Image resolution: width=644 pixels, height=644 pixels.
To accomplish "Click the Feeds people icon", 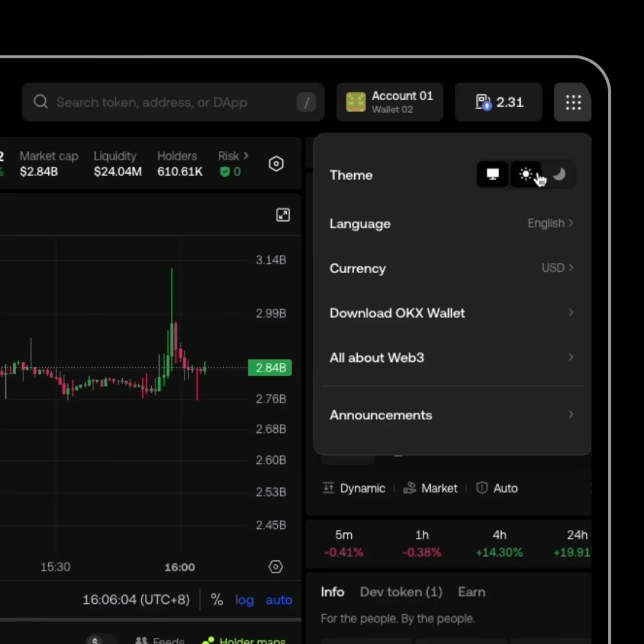I will 141,640.
